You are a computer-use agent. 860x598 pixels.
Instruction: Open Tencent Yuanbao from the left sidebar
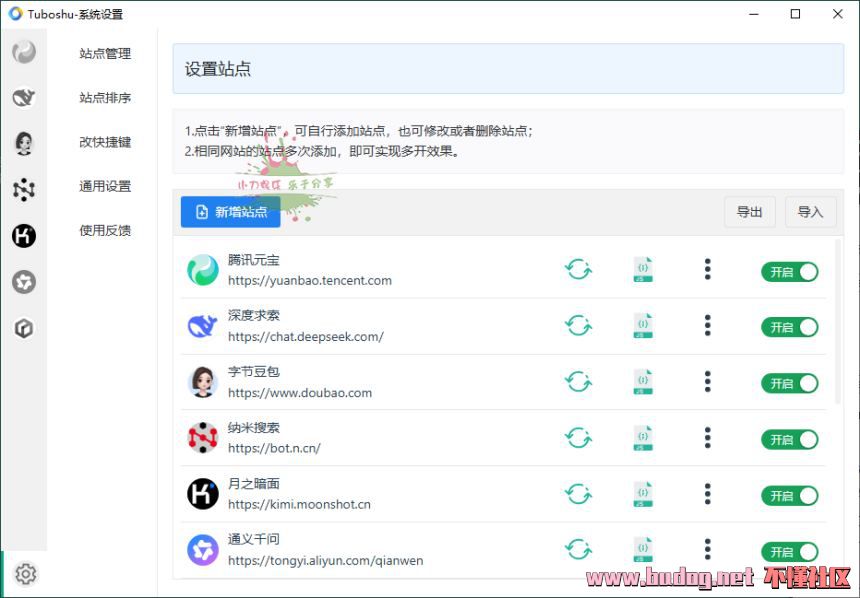click(24, 52)
